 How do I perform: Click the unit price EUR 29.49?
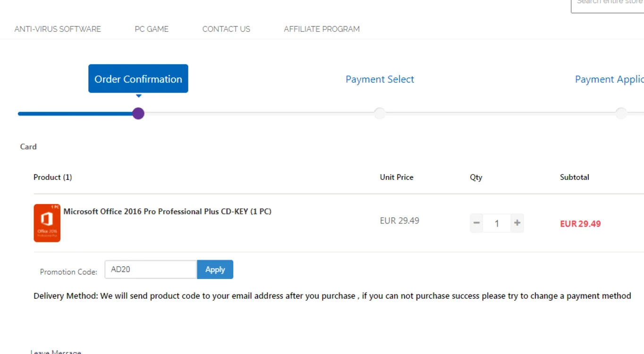click(x=399, y=220)
